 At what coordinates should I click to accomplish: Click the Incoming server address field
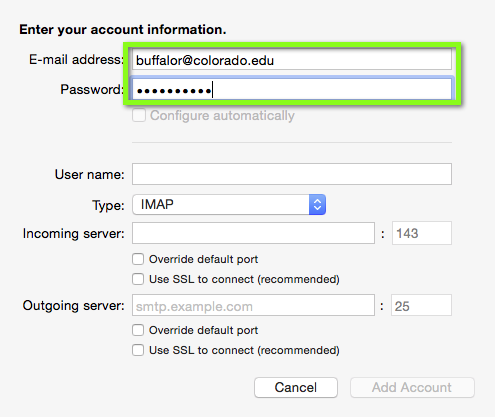point(253,233)
